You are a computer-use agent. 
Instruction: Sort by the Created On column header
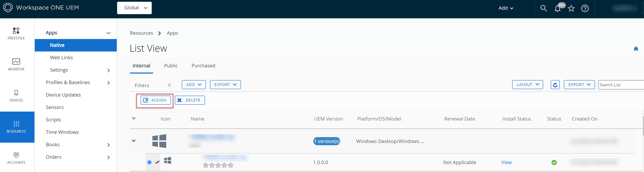point(584,119)
